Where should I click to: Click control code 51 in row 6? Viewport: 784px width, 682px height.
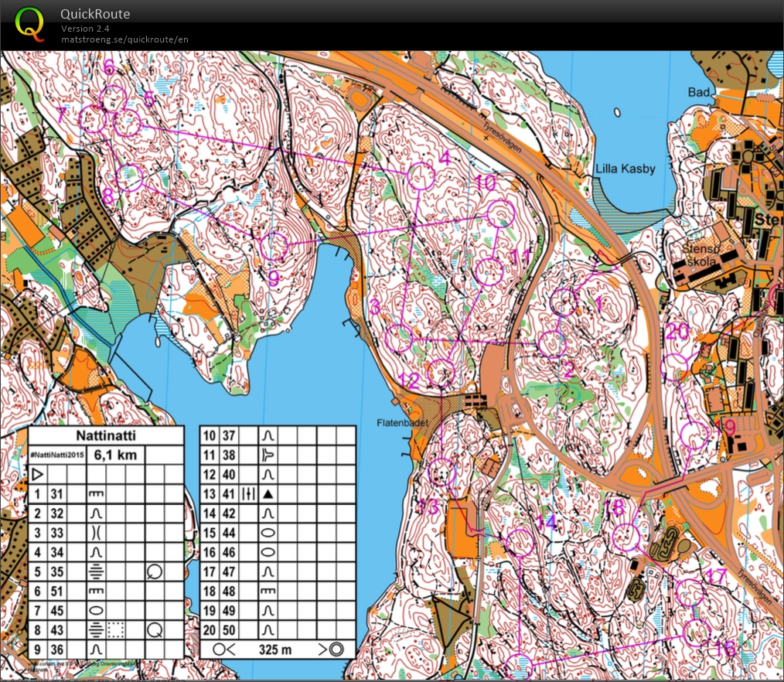[57, 591]
